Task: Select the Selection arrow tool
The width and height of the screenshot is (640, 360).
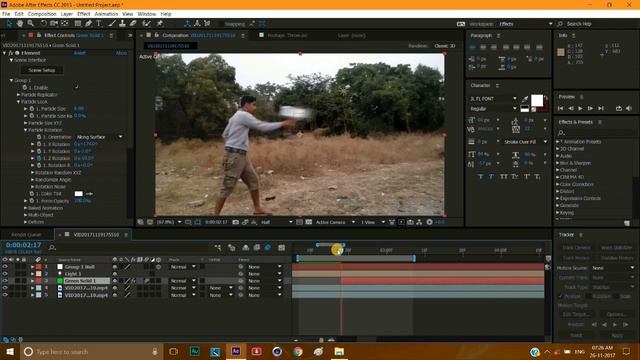Action: (9, 24)
